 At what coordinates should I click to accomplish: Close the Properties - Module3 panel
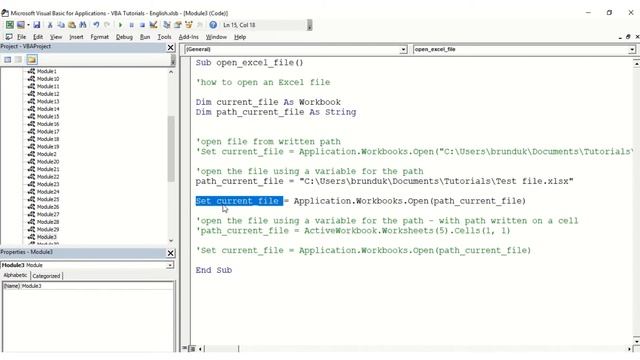click(171, 253)
